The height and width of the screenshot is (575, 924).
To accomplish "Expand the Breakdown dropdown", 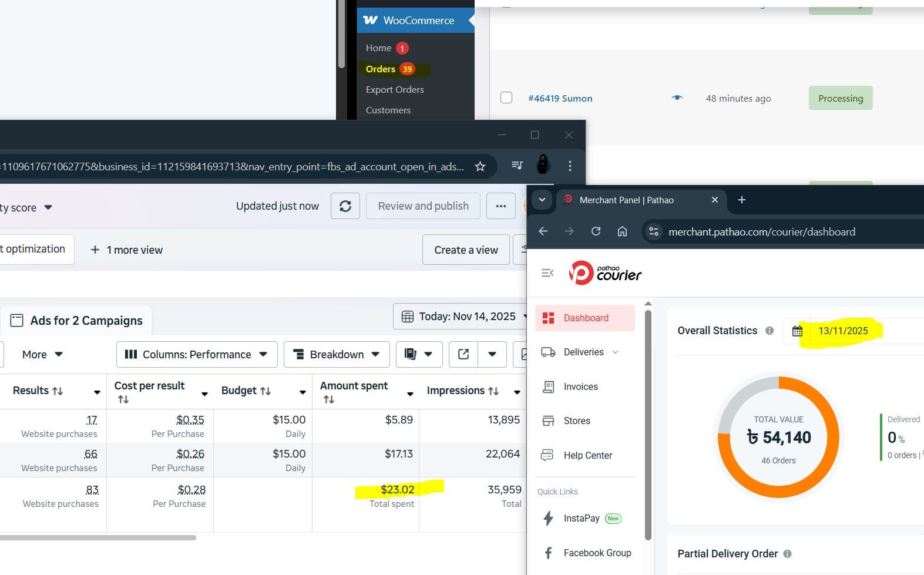I will click(x=337, y=354).
